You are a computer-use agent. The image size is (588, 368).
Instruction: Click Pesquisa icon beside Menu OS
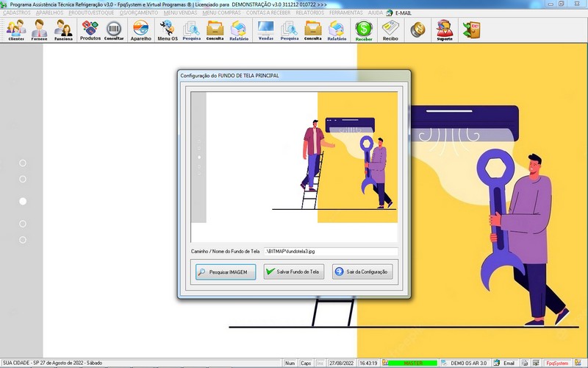[x=192, y=30]
